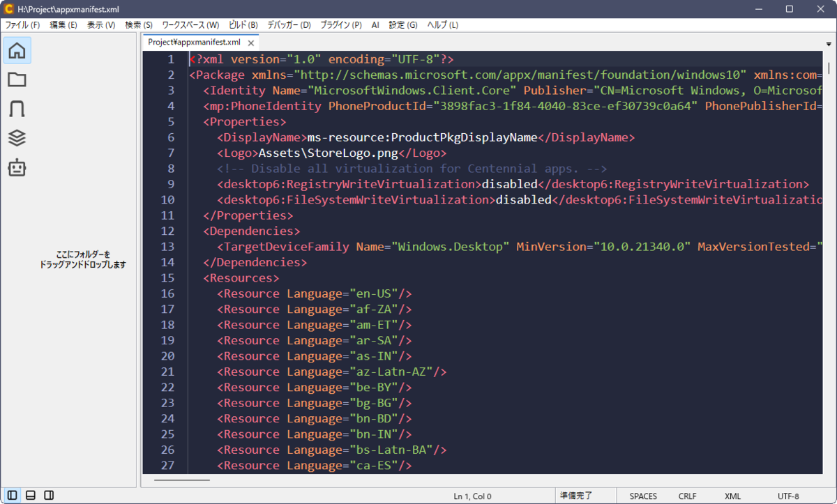Open the AI menu
Viewport: 837px width, 504px height.
click(x=375, y=24)
